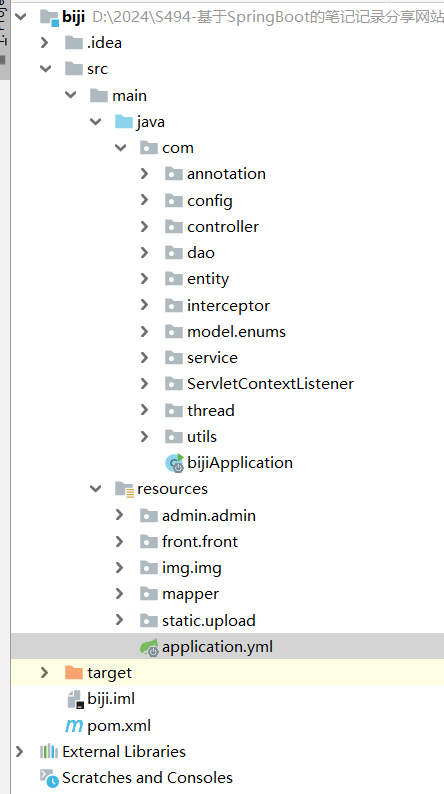Expand the entity package arrow
This screenshot has width=444, height=794.
click(x=144, y=279)
